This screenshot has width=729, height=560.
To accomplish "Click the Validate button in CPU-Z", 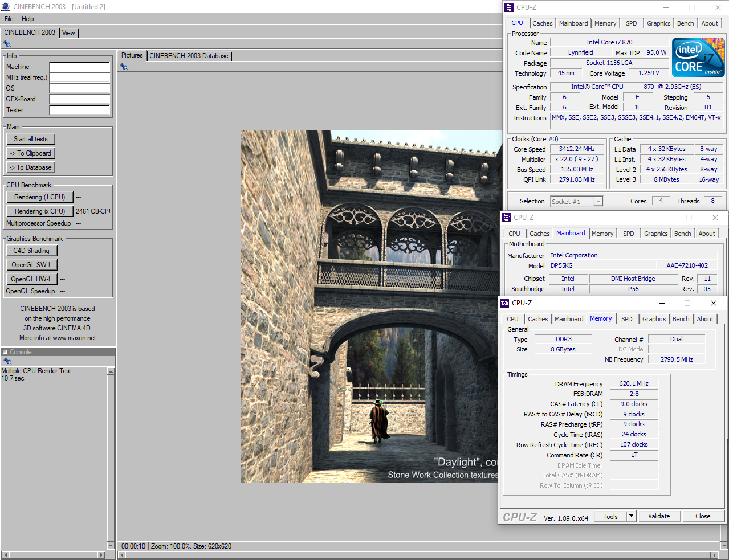I will (659, 516).
